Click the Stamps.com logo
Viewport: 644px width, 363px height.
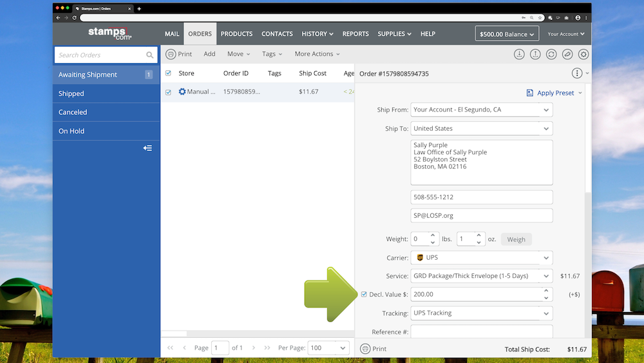pos(109,34)
